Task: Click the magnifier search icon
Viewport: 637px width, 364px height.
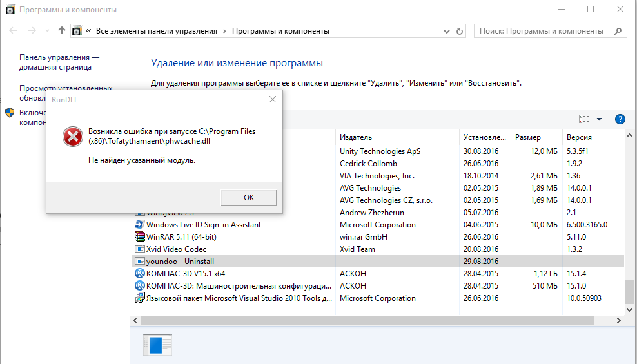Action: pyautogui.click(x=618, y=31)
